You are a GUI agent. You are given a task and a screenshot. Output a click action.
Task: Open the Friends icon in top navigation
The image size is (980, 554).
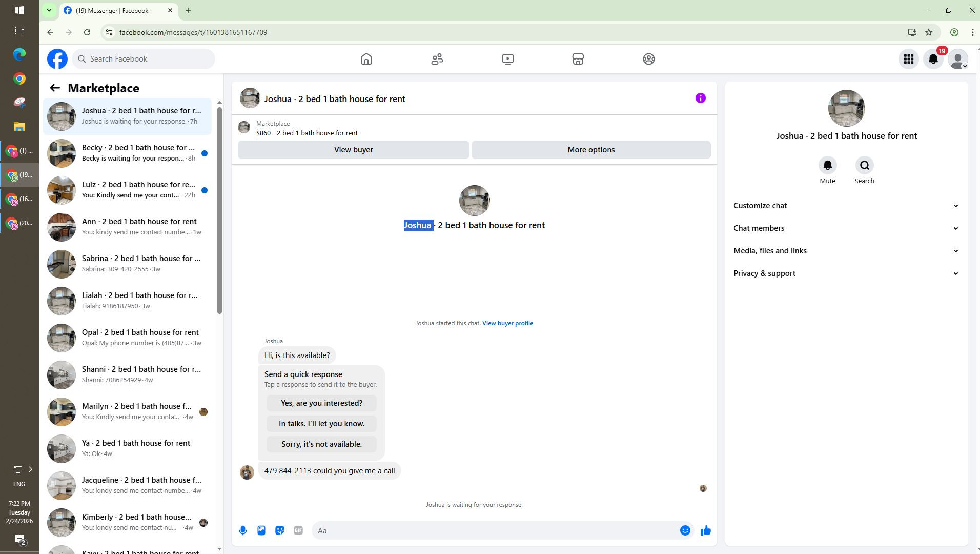[437, 59]
